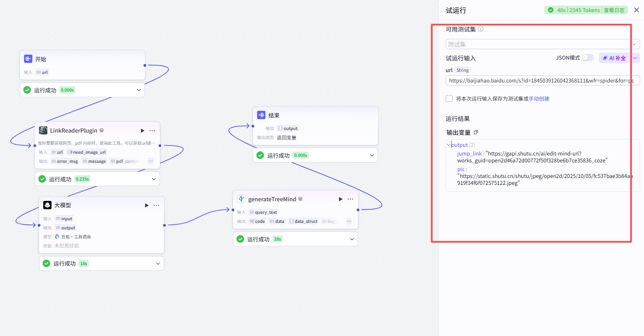Click the data_struct output tag
The width and height of the screenshot is (644, 336).
pyautogui.click(x=303, y=221)
